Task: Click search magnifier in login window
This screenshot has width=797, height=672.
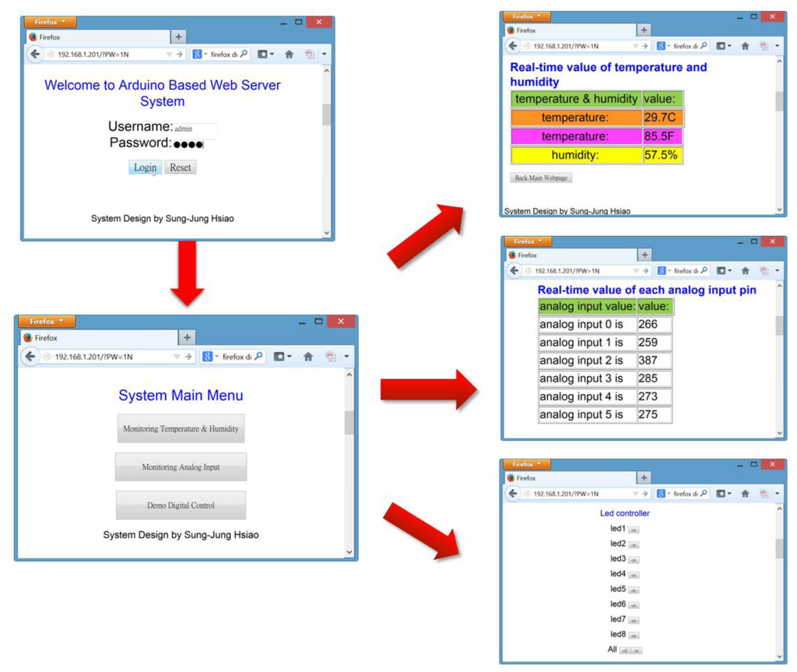Action: pos(244,54)
